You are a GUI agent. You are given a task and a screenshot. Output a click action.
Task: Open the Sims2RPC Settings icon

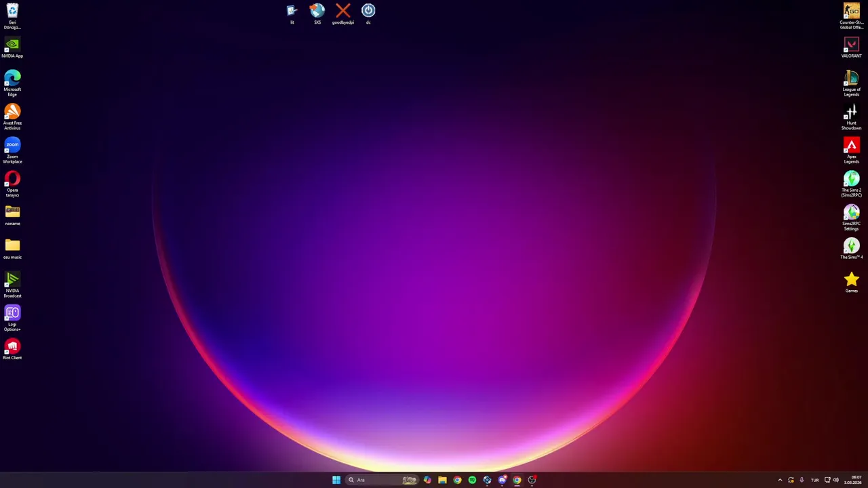(852, 218)
